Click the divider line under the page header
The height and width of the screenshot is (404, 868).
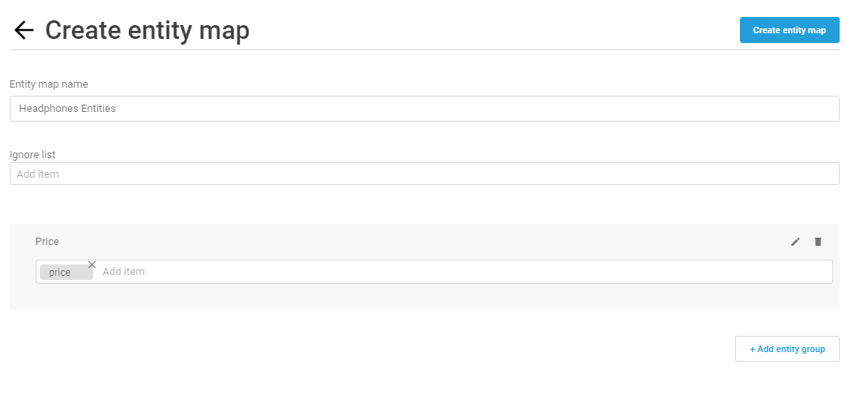click(425, 49)
